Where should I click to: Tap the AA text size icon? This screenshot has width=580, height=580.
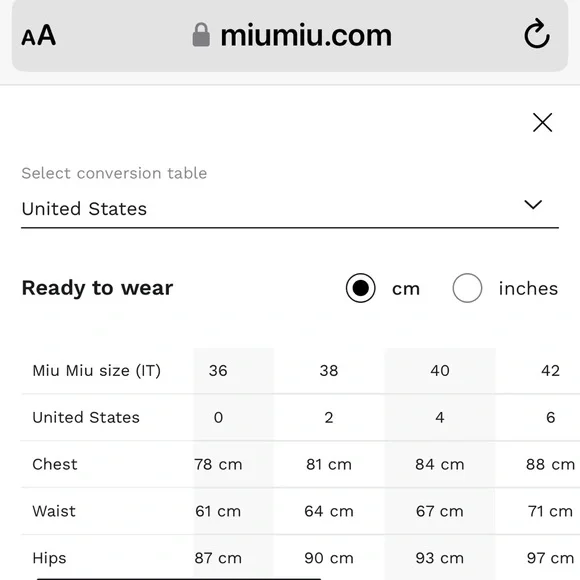coord(38,36)
